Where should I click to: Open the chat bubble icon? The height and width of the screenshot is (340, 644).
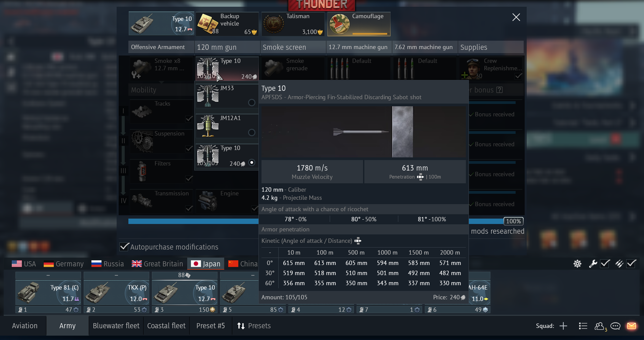615,326
